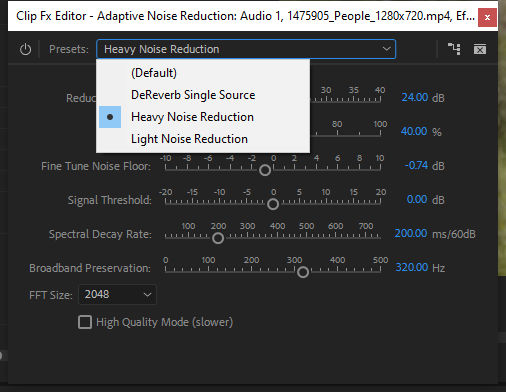Toggle the effect power button
This screenshot has width=506, height=392.
25,49
